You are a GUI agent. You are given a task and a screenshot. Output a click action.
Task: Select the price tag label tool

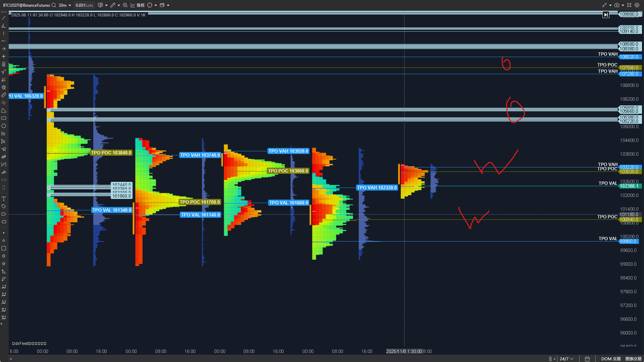click(x=4, y=206)
